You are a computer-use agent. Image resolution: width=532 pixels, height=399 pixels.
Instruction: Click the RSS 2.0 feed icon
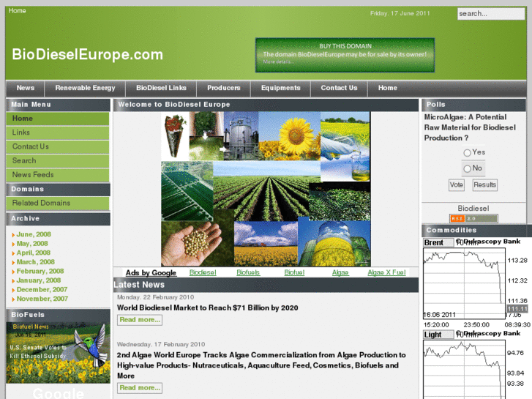(x=473, y=218)
